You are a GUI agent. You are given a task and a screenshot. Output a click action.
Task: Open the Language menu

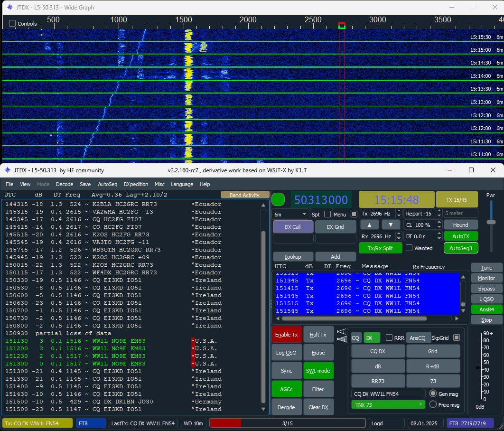182,184
